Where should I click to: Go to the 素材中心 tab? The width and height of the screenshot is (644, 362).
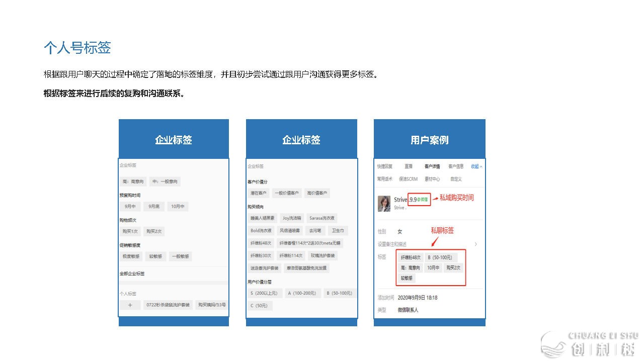coord(432,179)
